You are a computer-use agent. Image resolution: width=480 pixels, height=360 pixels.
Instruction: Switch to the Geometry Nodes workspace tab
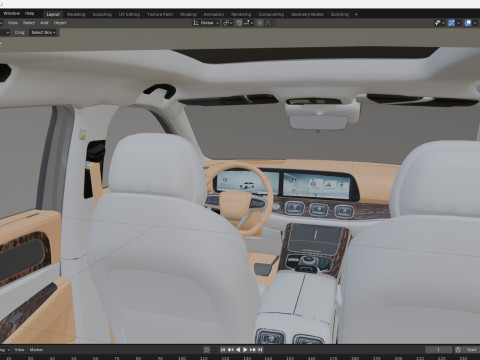pos(307,14)
